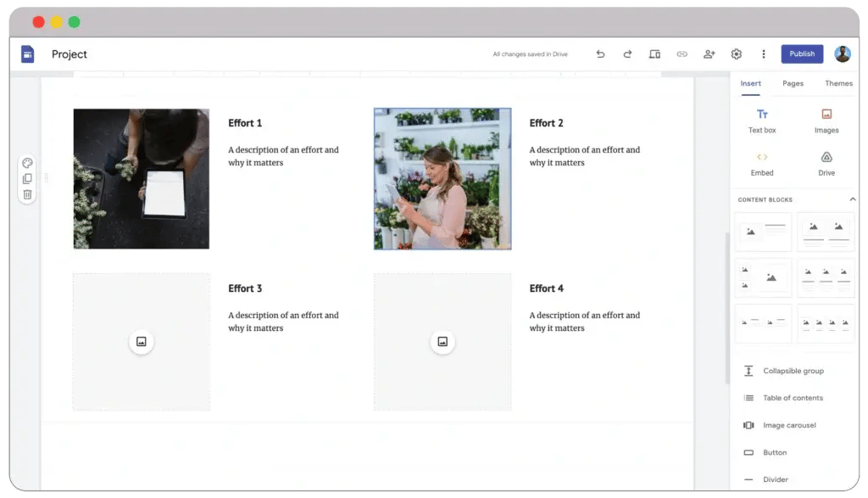
Task: Open the three-dot more menu
Action: (x=763, y=54)
